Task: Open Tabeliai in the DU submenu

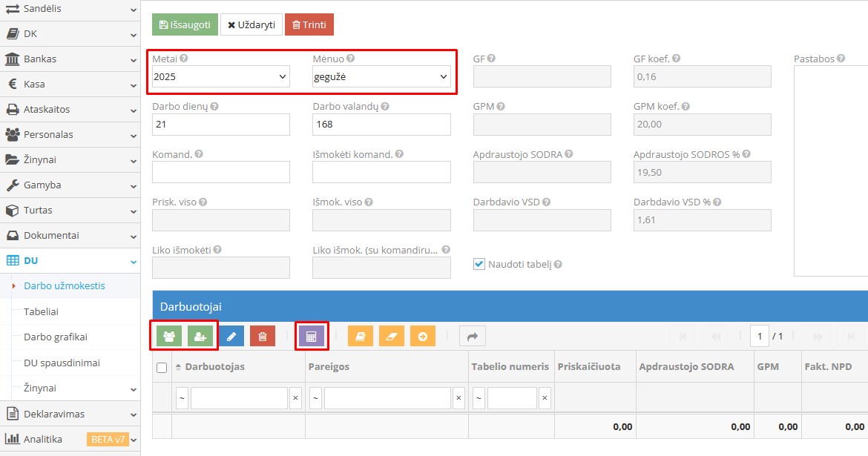Action: click(x=41, y=311)
